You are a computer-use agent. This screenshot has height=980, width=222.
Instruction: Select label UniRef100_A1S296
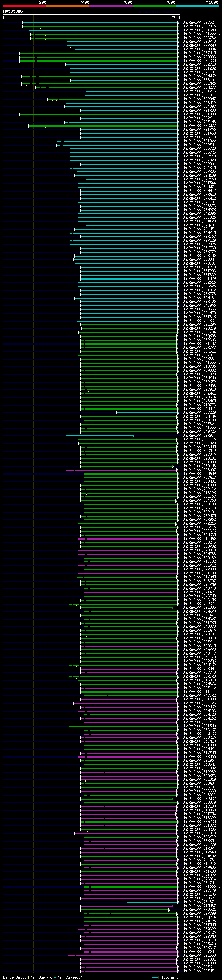coord(199,493)
